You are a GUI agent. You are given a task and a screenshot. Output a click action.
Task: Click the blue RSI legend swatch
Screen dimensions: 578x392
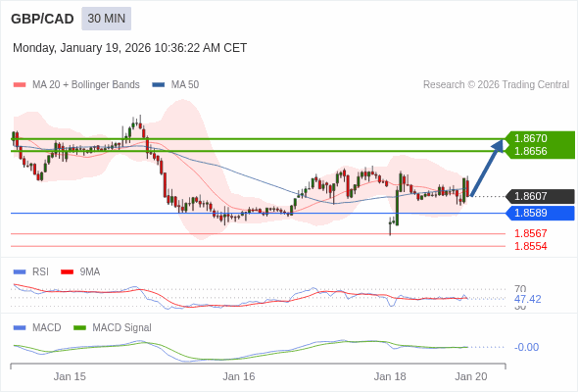coord(20,272)
